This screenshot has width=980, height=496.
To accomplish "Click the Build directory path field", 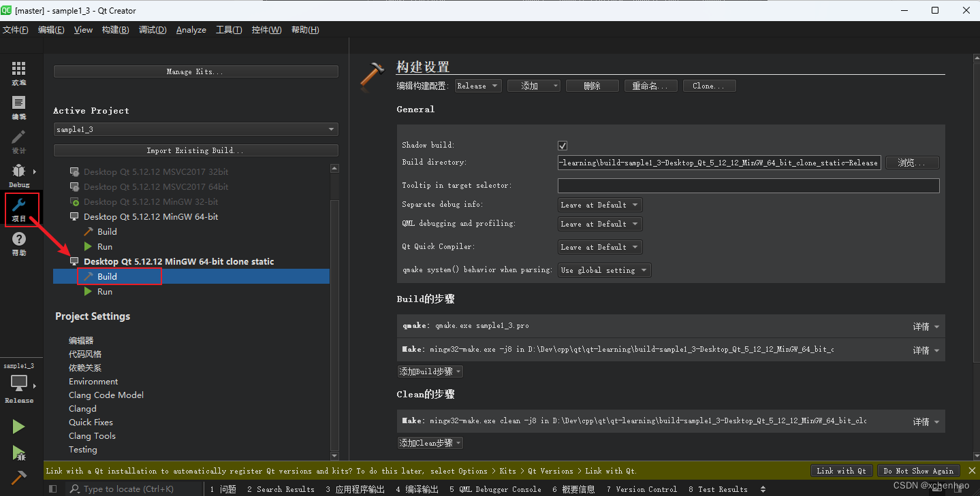I will pyautogui.click(x=719, y=163).
